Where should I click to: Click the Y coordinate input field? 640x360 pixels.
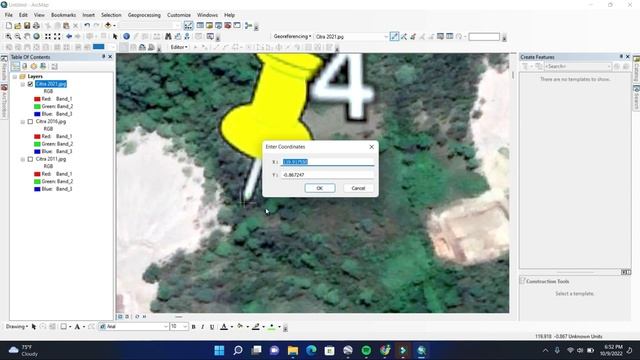point(327,175)
